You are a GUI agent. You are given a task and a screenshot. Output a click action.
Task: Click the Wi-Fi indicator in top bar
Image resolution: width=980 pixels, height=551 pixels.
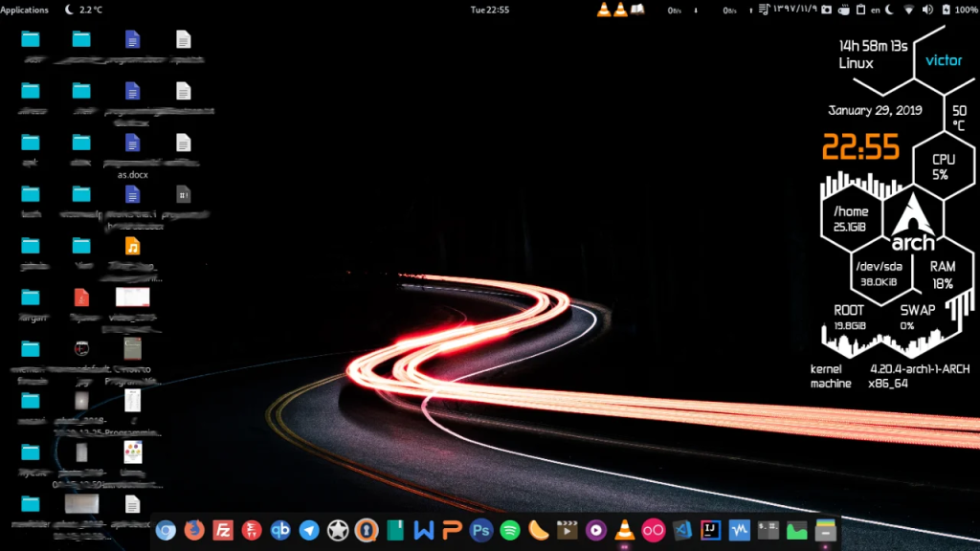click(909, 10)
